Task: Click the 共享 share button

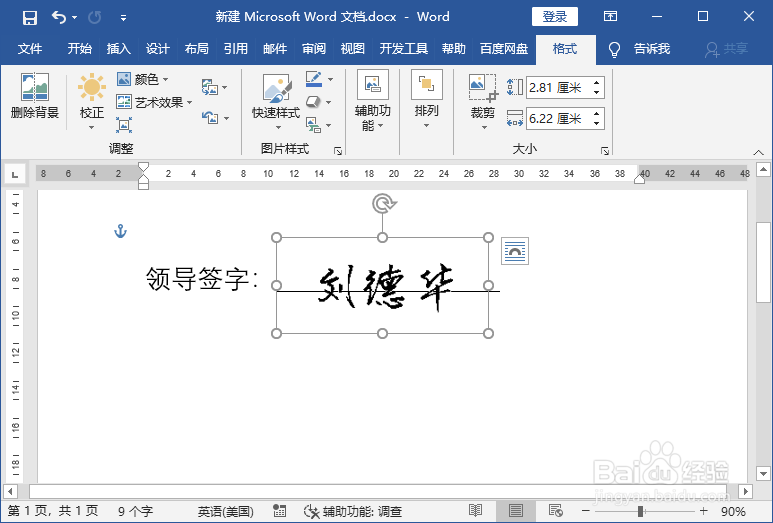Action: pos(727,49)
